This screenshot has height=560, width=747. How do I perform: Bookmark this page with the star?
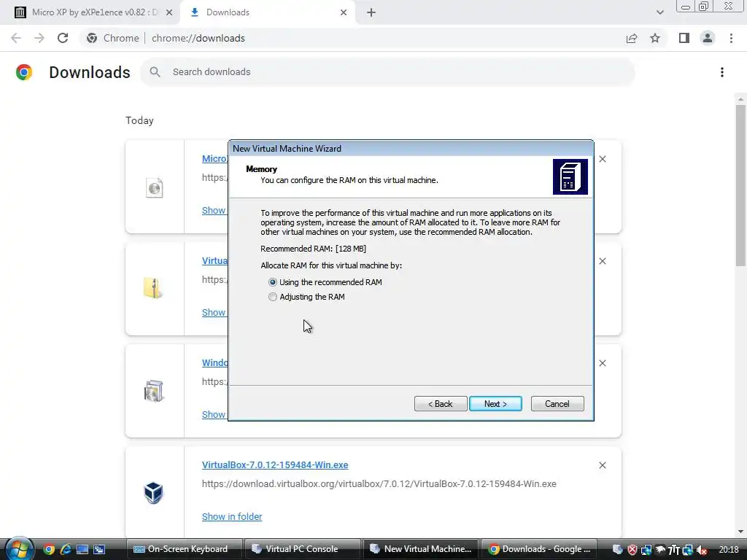click(x=655, y=38)
